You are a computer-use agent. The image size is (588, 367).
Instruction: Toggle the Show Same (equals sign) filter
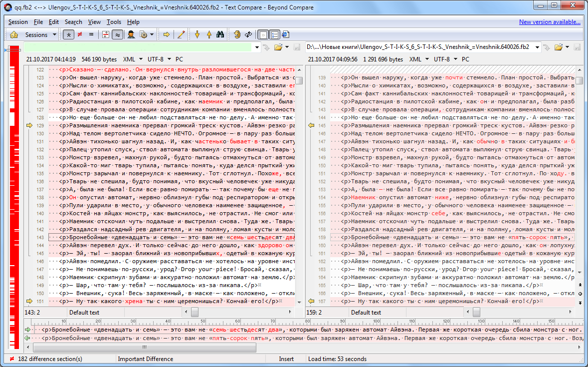(90, 35)
